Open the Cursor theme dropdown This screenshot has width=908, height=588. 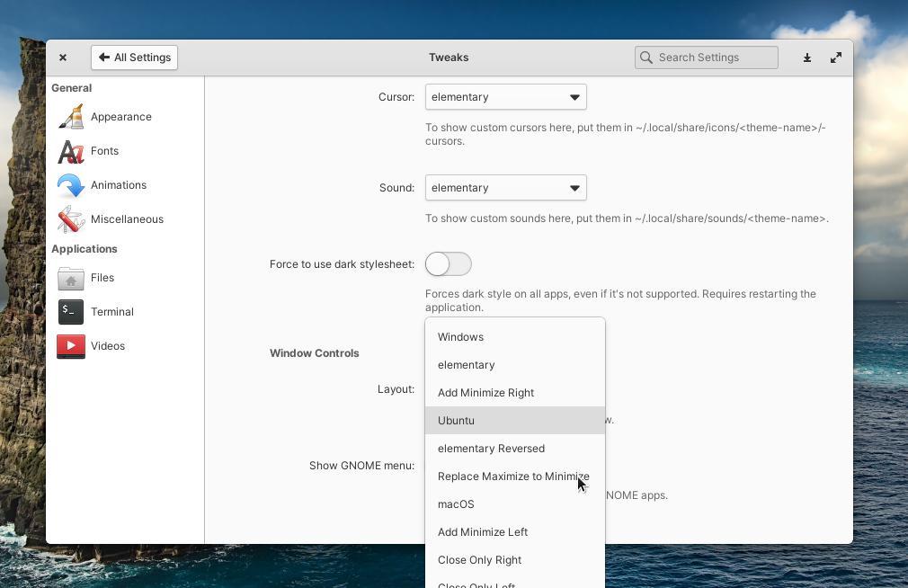(505, 96)
